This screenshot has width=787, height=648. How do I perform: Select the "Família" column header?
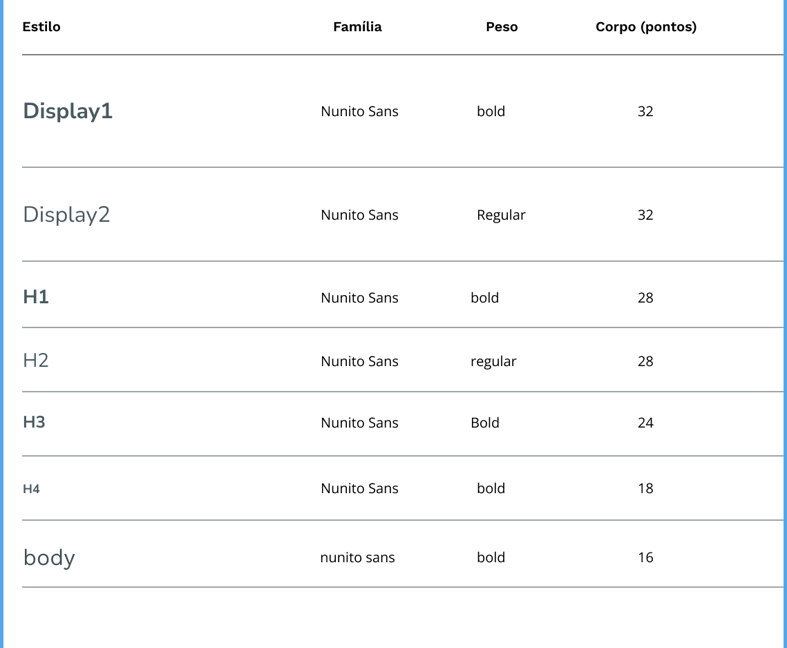[357, 27]
